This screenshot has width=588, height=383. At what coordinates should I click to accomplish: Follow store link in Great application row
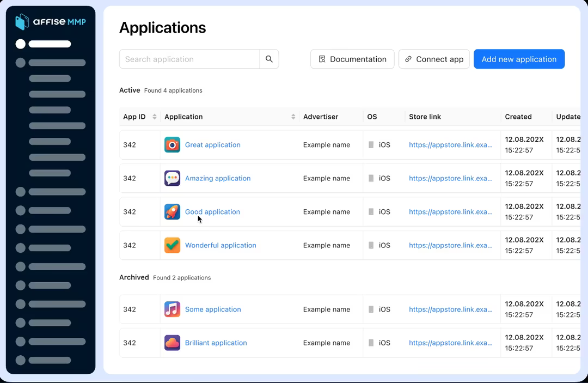pyautogui.click(x=451, y=145)
